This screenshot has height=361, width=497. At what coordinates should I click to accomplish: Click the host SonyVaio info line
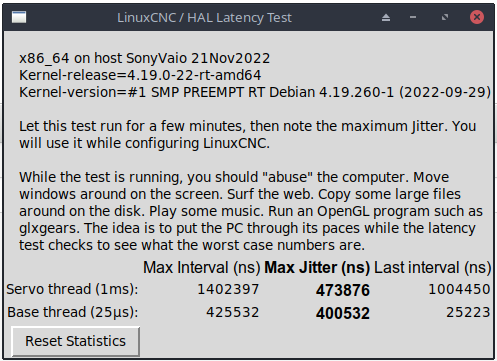pos(144,58)
